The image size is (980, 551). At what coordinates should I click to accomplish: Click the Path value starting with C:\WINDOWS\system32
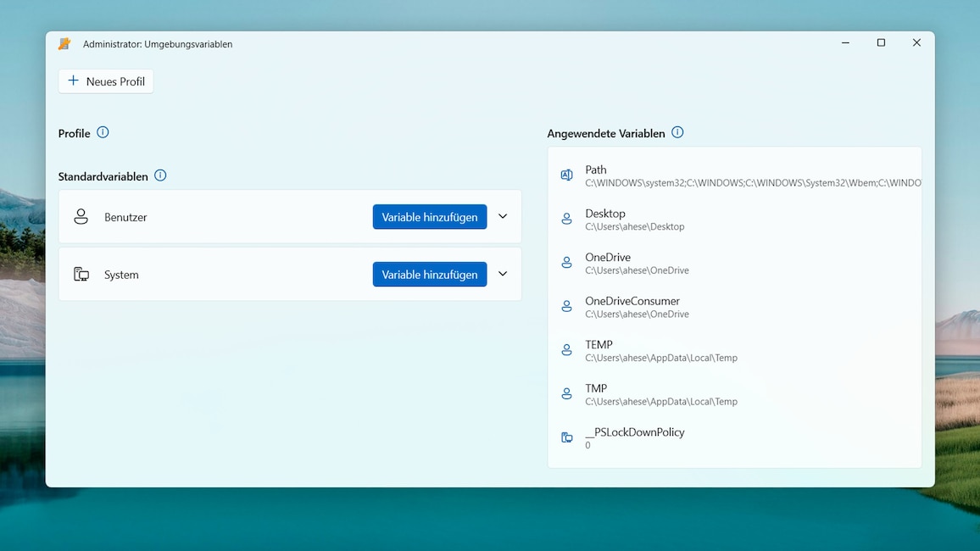(753, 183)
